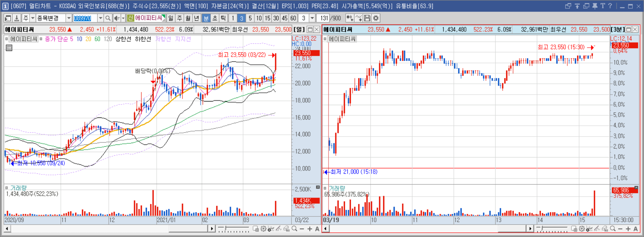Click the gear settings icon below 3-minute chart
The width and height of the screenshot is (644, 237).
(582, 229)
